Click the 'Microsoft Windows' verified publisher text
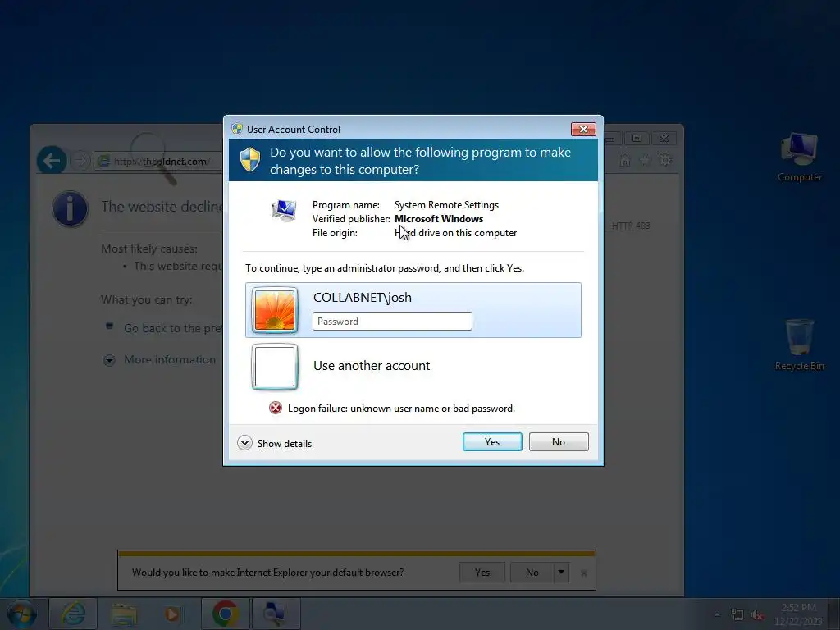The width and height of the screenshot is (840, 630). point(439,218)
